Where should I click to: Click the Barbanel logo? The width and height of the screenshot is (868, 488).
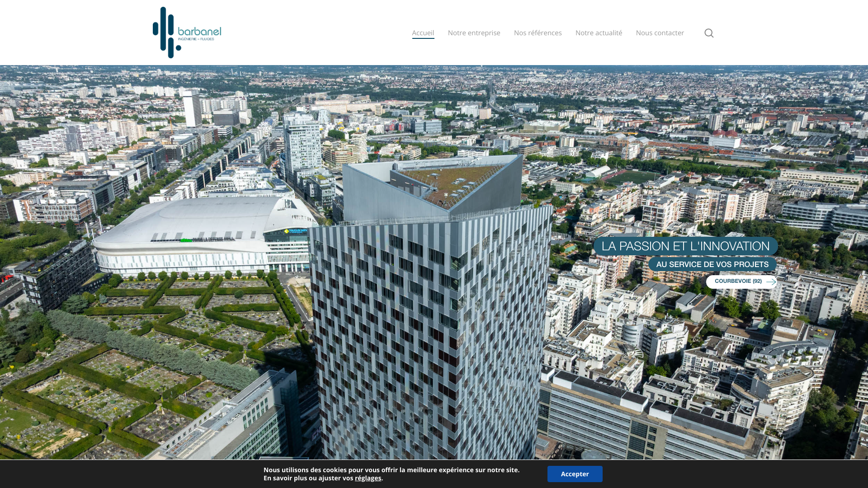point(187,33)
